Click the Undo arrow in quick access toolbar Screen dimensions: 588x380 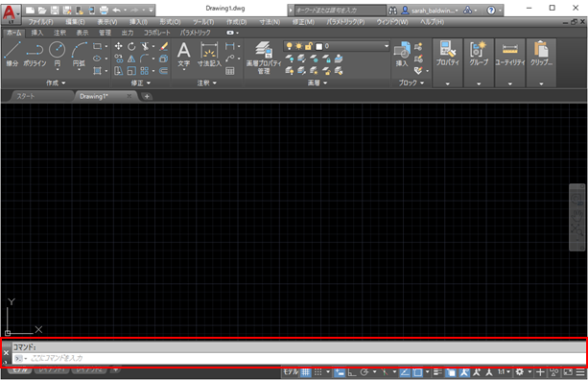pyautogui.click(x=117, y=11)
